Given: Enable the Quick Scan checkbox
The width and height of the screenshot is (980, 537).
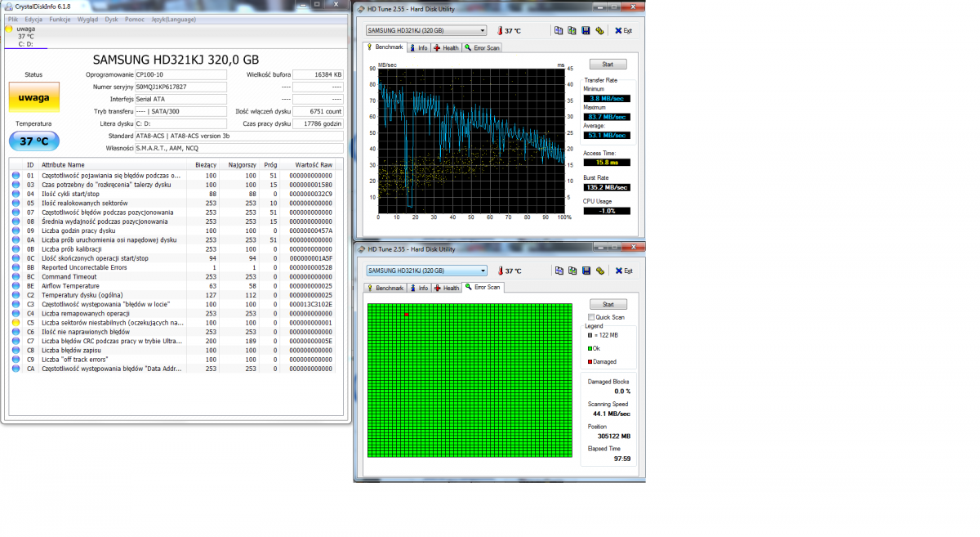Looking at the screenshot, I should tap(592, 317).
